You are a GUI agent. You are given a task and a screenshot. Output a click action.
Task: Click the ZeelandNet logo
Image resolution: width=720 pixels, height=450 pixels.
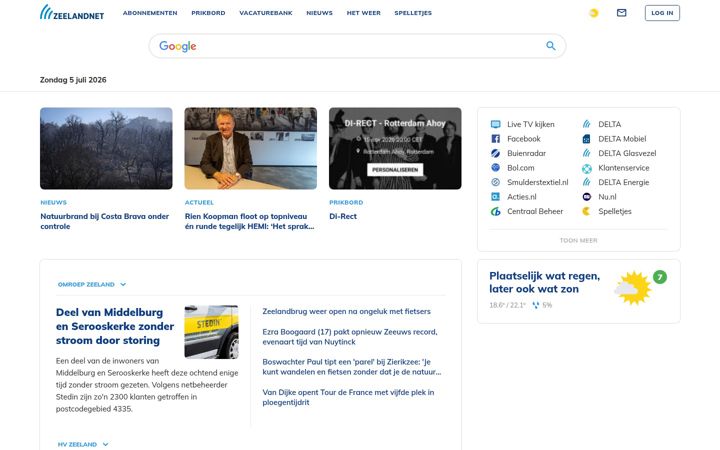point(72,12)
